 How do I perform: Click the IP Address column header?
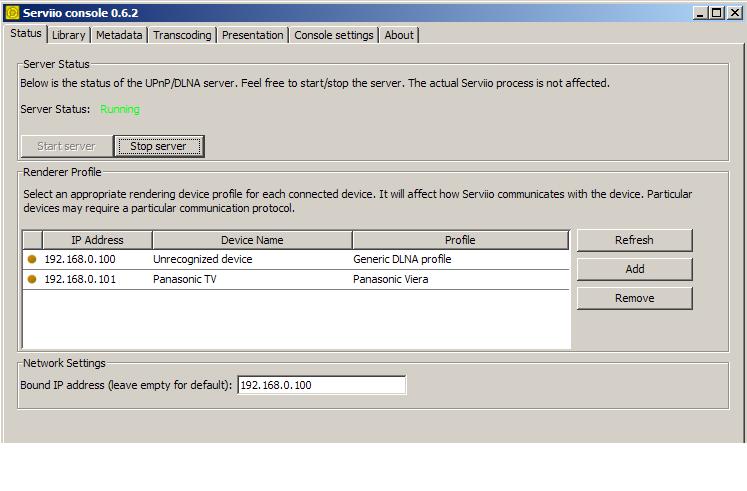coord(97,240)
